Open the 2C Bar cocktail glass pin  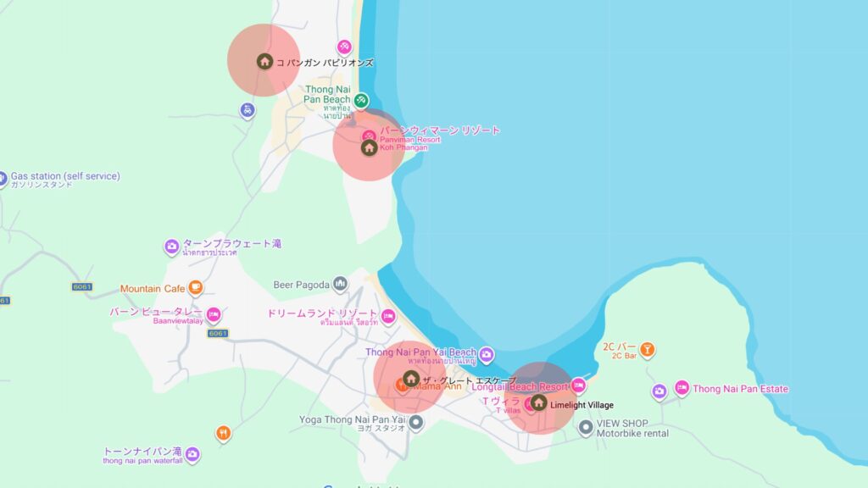pos(647,350)
